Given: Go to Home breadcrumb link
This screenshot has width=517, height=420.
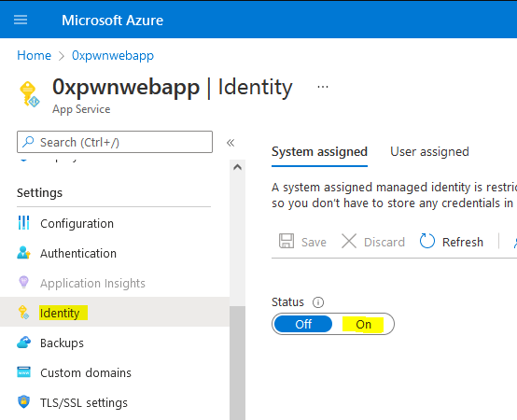Looking at the screenshot, I should pos(34,55).
